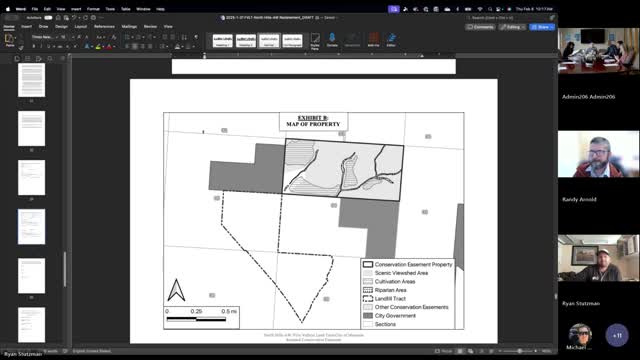Click the +11 more participants button
The image size is (640, 360).
(x=617, y=336)
